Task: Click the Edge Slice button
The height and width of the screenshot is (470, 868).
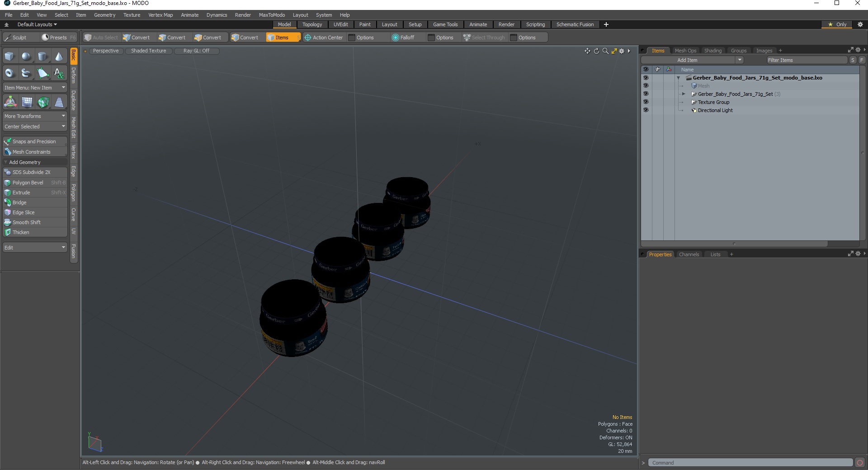Action: 35,212
